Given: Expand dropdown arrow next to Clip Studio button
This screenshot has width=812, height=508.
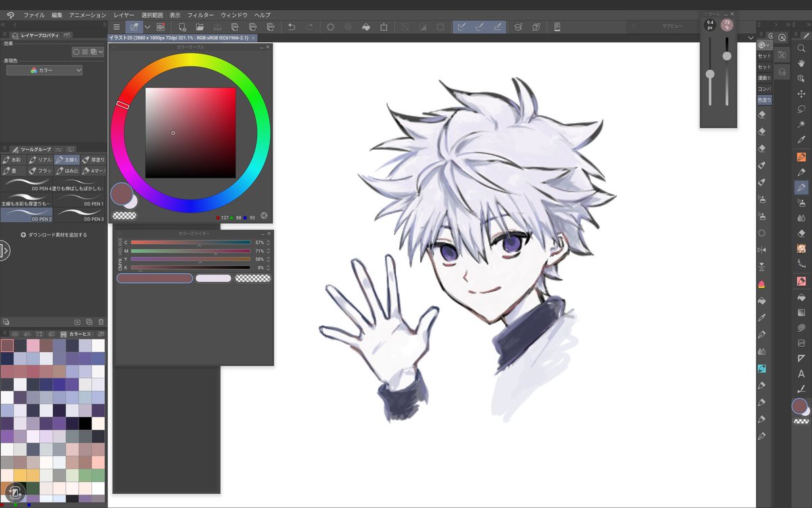Looking at the screenshot, I should pyautogui.click(x=148, y=27).
